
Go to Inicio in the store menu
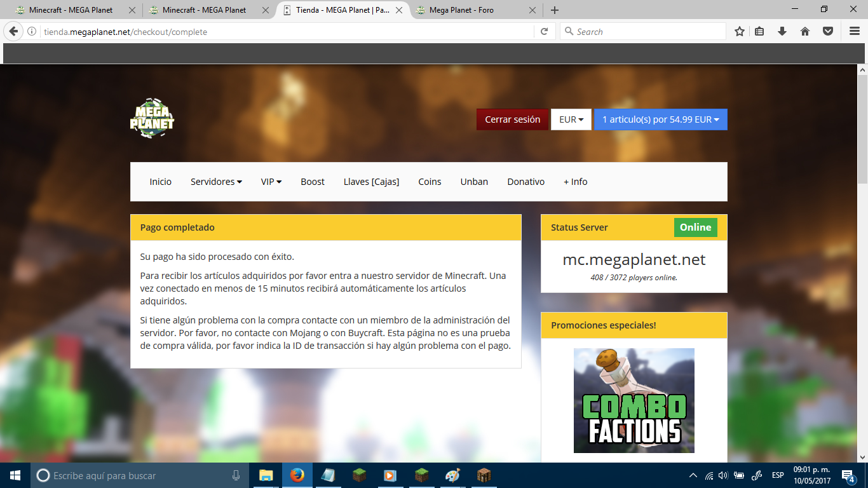161,182
